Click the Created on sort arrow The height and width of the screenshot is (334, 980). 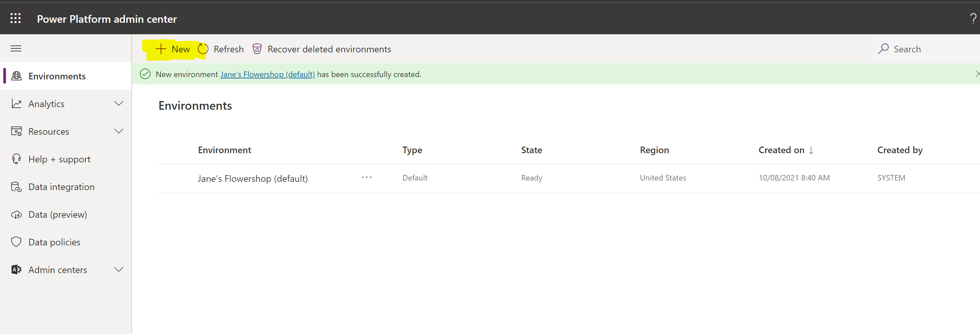(811, 150)
